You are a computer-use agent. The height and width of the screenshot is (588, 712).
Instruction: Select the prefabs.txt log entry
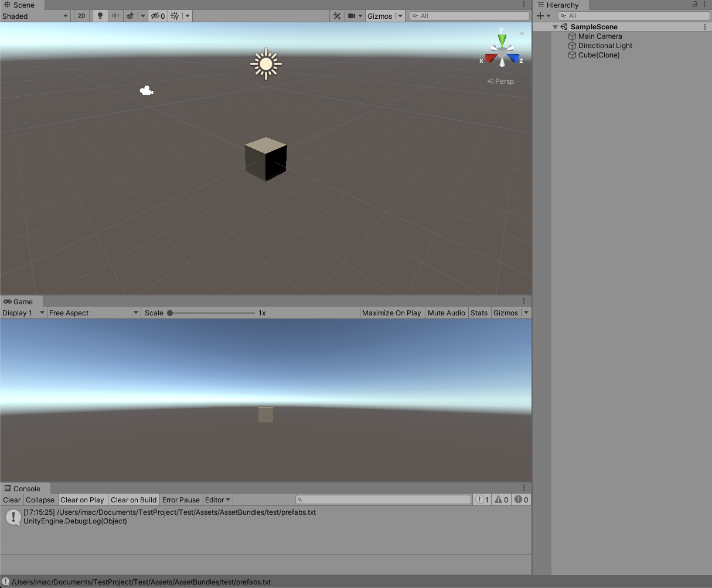[265, 516]
